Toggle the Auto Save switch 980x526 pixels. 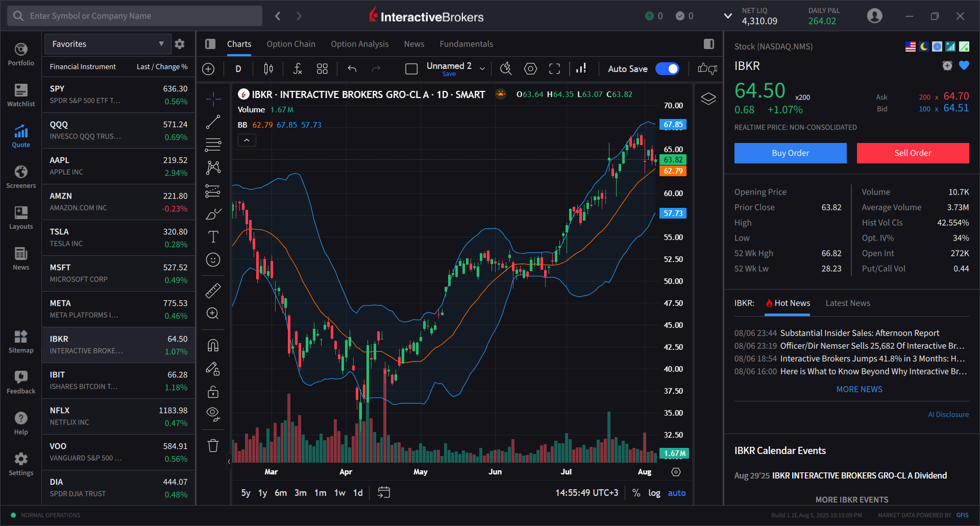[x=667, y=69]
